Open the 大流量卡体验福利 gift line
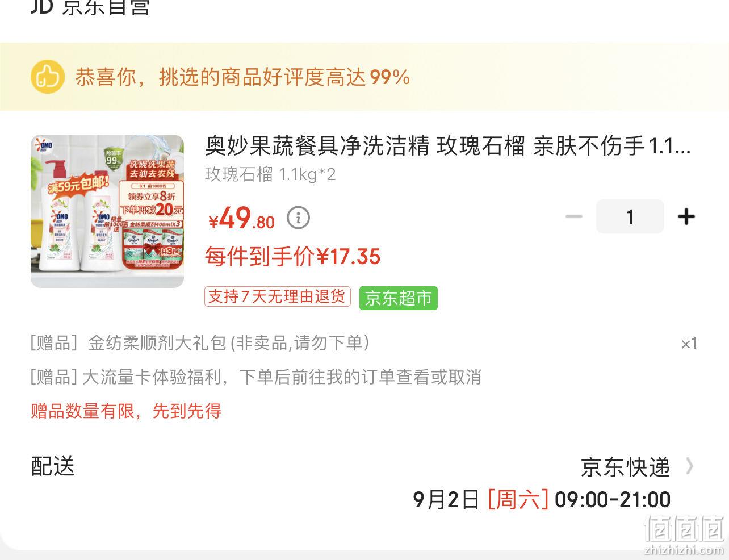Image resolution: width=729 pixels, height=560 pixels. (255, 377)
